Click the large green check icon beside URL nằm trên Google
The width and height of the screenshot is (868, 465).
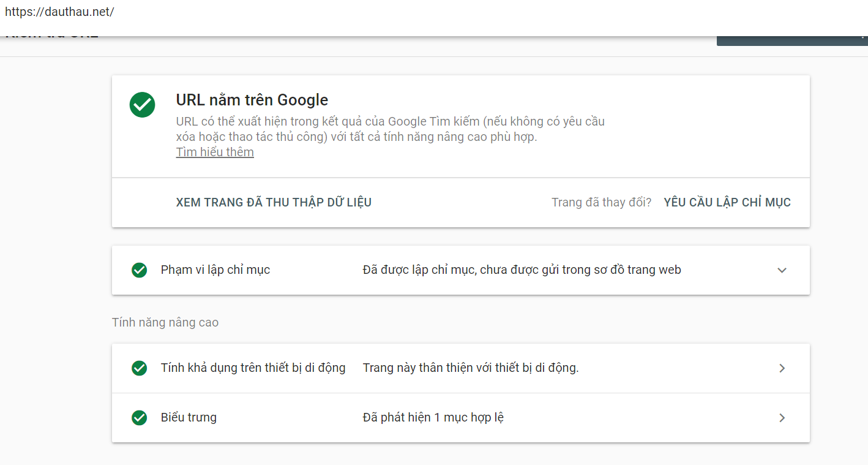click(142, 105)
